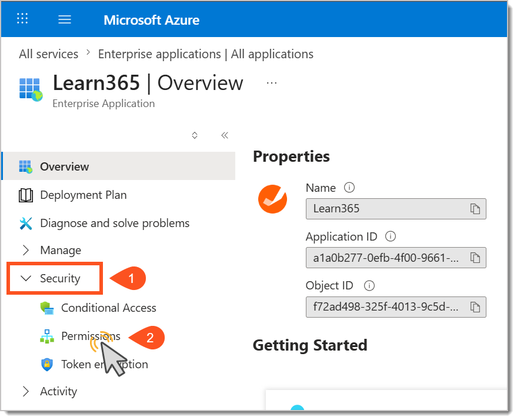Click the Getting Started heading

tap(310, 345)
